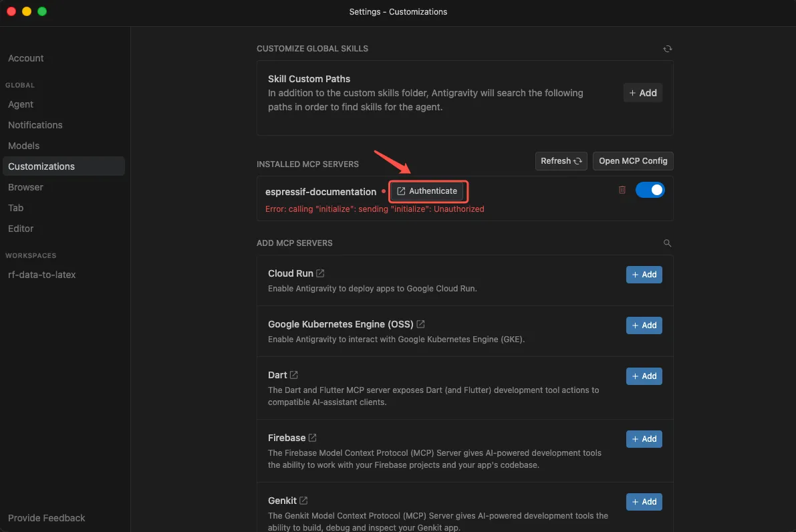Open the Cloud Run external link icon
Image resolution: width=796 pixels, height=532 pixels.
tap(320, 273)
